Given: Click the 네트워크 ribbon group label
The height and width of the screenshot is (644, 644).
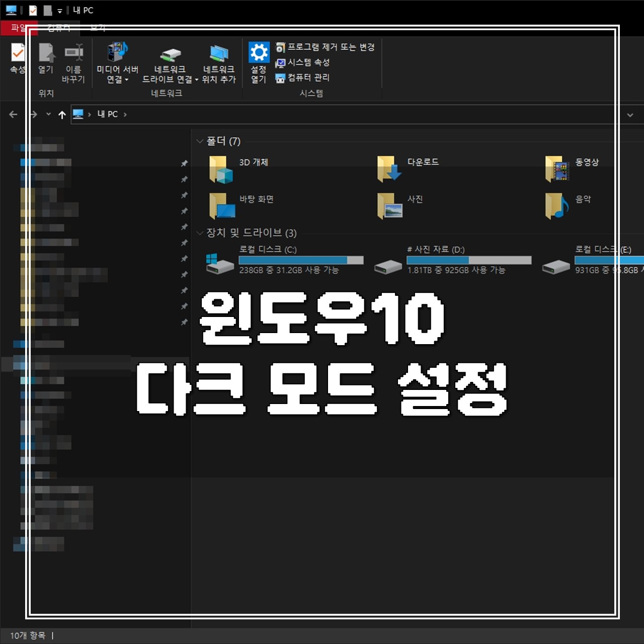Looking at the screenshot, I should tap(167, 93).
